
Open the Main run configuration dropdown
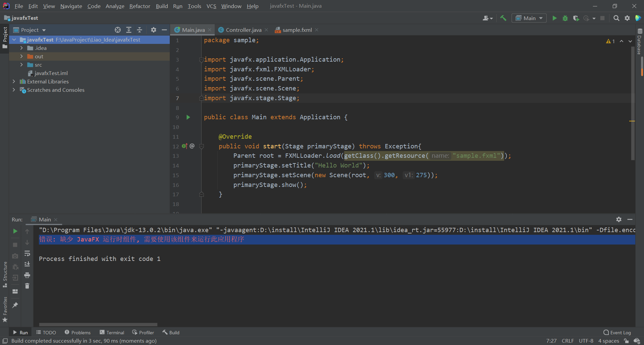[540, 18]
